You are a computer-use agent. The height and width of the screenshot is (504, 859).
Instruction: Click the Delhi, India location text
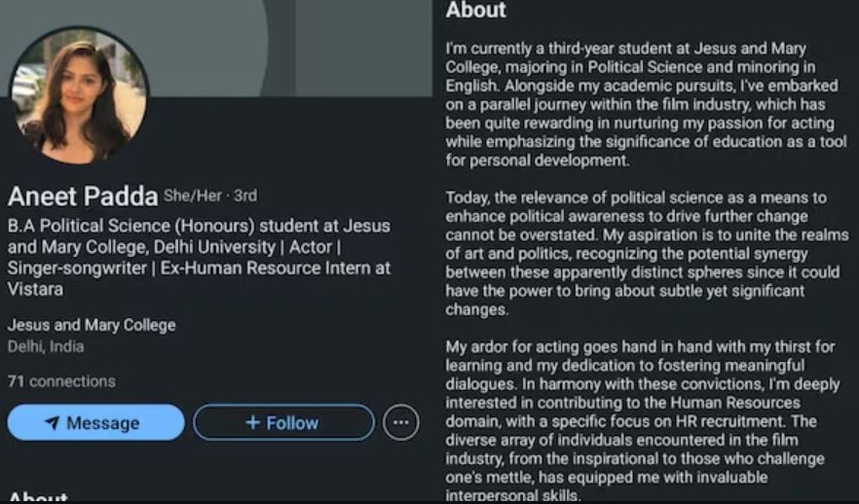[x=46, y=346]
